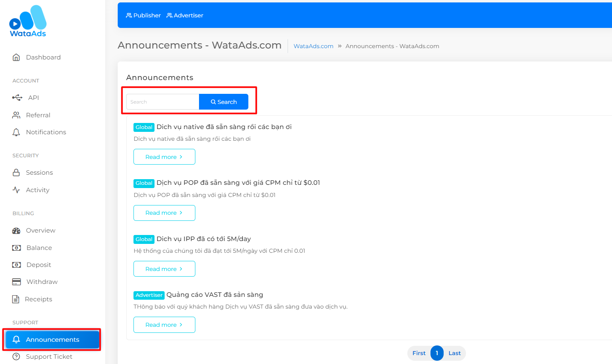Read more on IPP 5M/day announcement
This screenshot has width=612, height=364.
click(x=164, y=269)
